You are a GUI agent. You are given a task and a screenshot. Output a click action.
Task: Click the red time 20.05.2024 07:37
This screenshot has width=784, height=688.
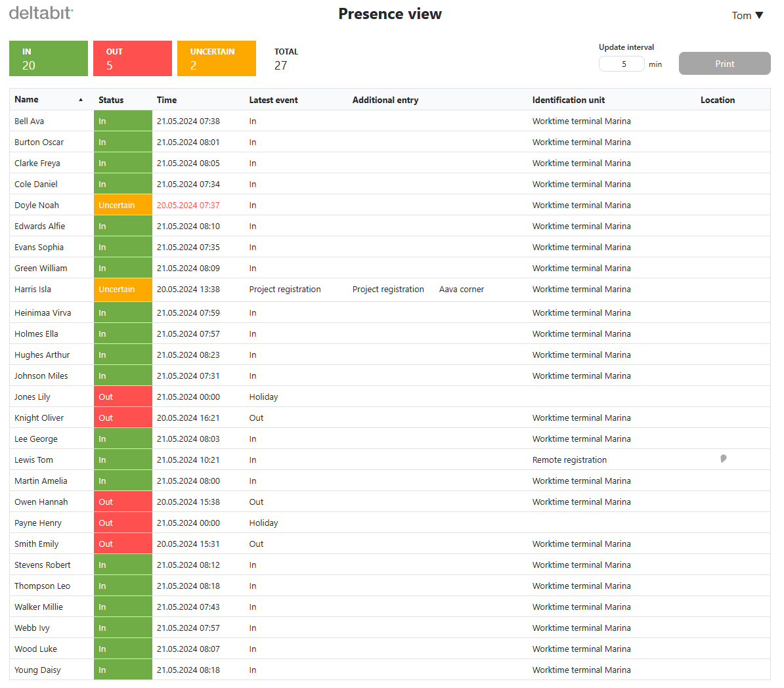(188, 205)
